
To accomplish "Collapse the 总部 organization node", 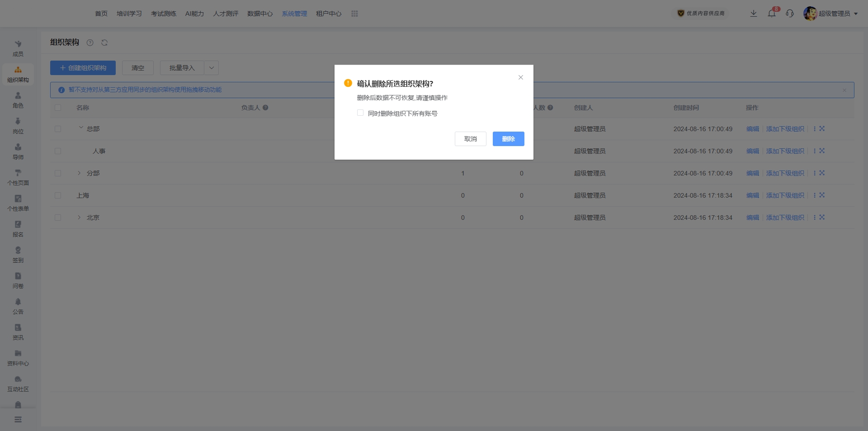I will [x=81, y=128].
